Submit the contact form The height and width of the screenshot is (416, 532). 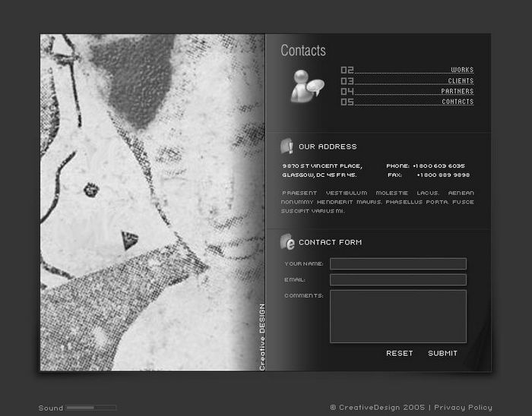(x=442, y=353)
